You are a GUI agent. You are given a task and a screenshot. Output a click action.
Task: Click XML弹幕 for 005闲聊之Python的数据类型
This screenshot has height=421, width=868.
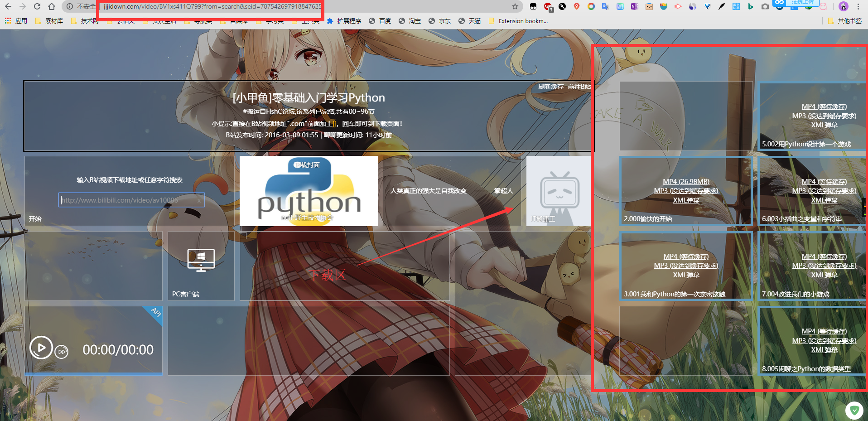tap(824, 350)
